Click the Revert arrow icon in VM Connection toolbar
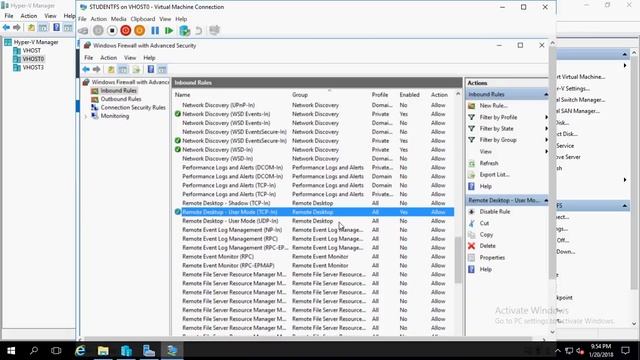This screenshot has width=640, height=360. (198, 31)
